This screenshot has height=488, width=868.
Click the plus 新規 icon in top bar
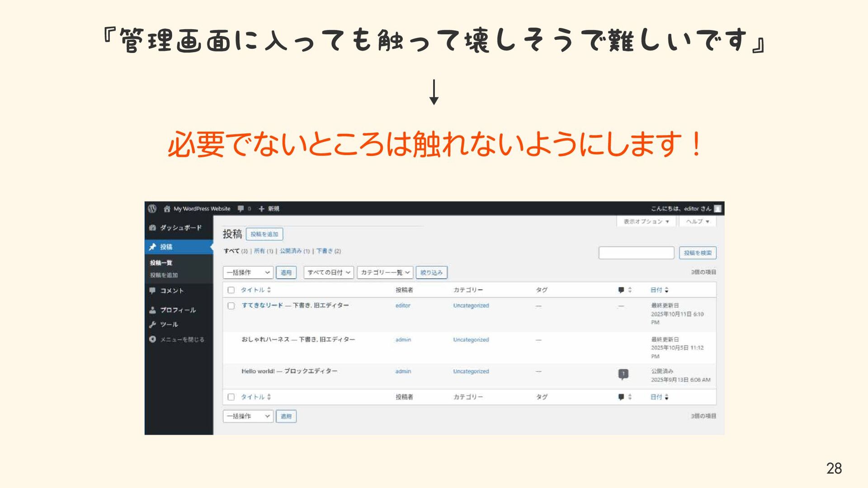tap(261, 209)
